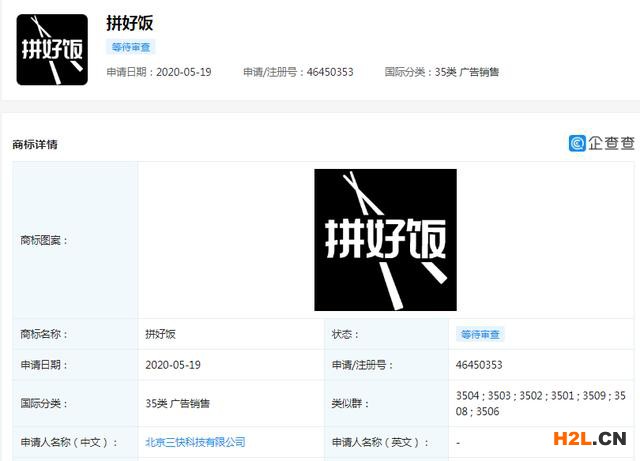Viewport: 640px width, 461px height.
Task: Click the 等待审查 badge under the page title
Action: tap(131, 47)
